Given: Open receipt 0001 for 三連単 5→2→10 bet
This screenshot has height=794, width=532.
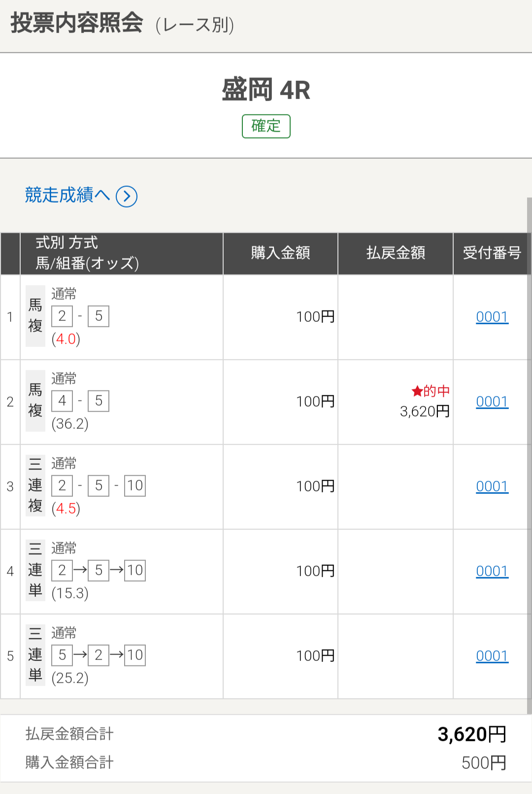Looking at the screenshot, I should click(492, 656).
